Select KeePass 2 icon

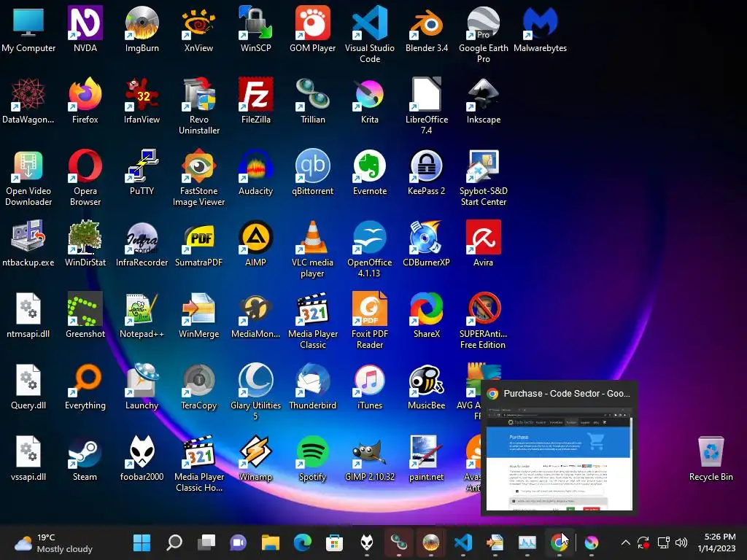[426, 172]
